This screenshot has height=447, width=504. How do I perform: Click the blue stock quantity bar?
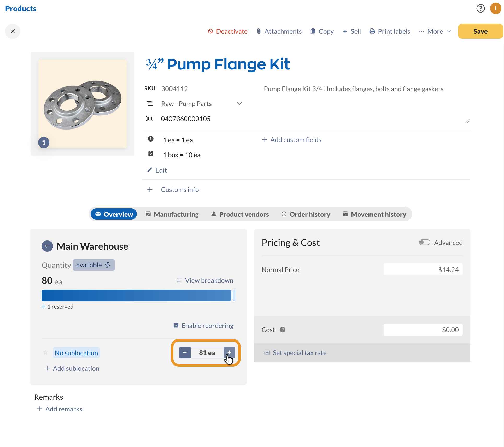pos(136,295)
